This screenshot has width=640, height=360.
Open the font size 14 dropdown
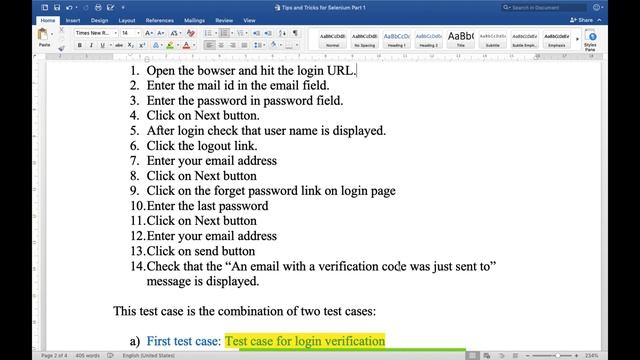coord(138,33)
